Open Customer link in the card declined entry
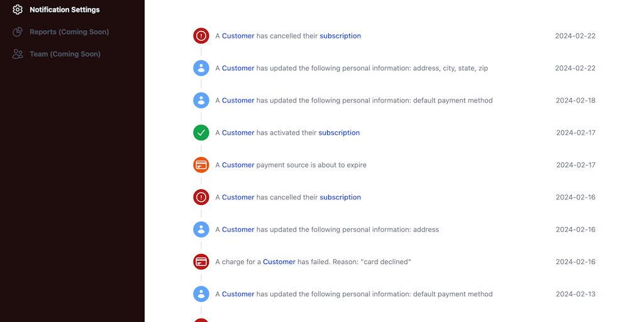The image size is (644, 322). click(x=279, y=262)
